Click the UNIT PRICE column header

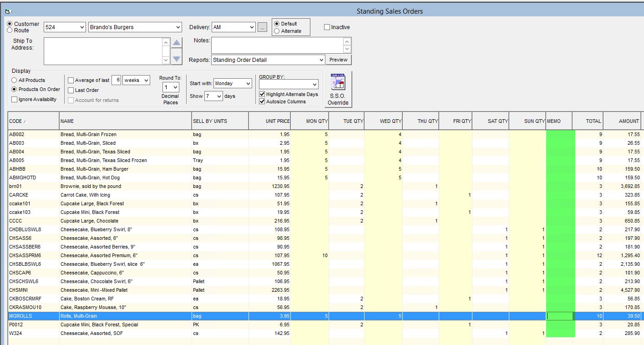point(270,121)
